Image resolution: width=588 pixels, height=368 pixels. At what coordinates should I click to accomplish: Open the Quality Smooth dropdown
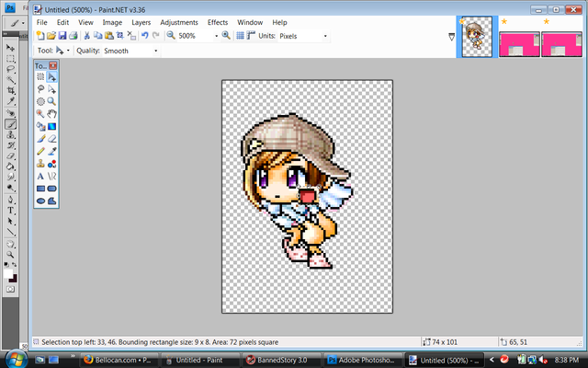click(155, 51)
